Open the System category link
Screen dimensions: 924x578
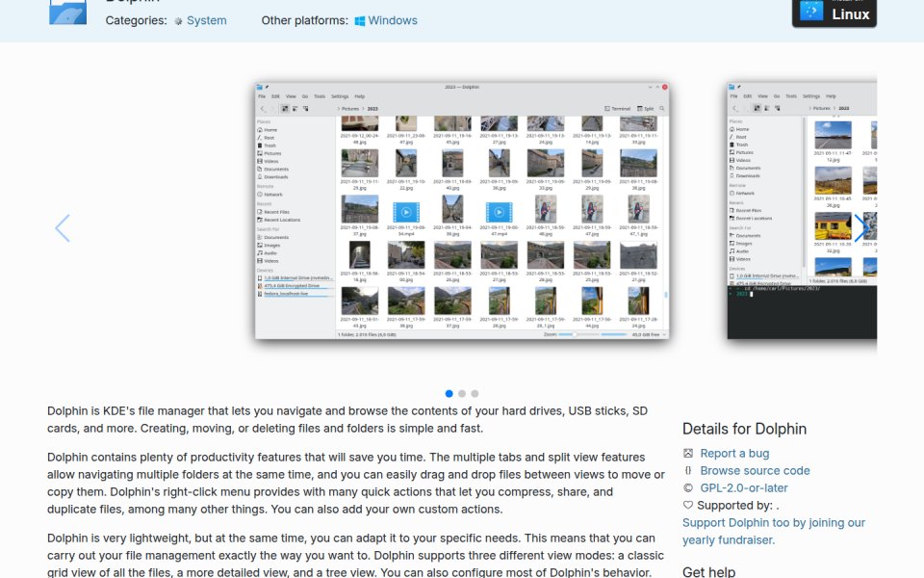206,20
